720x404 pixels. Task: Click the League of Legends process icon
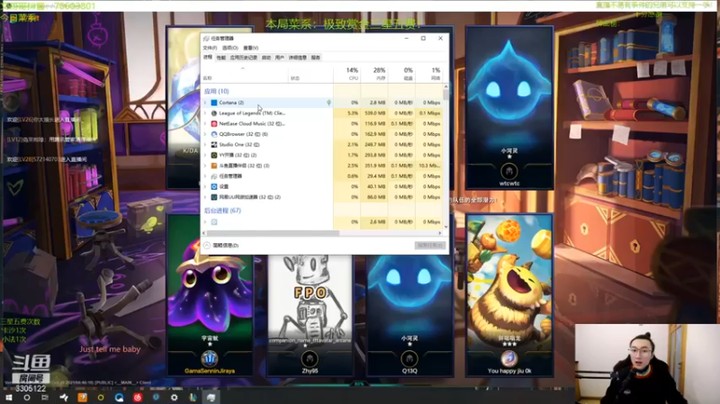point(214,113)
